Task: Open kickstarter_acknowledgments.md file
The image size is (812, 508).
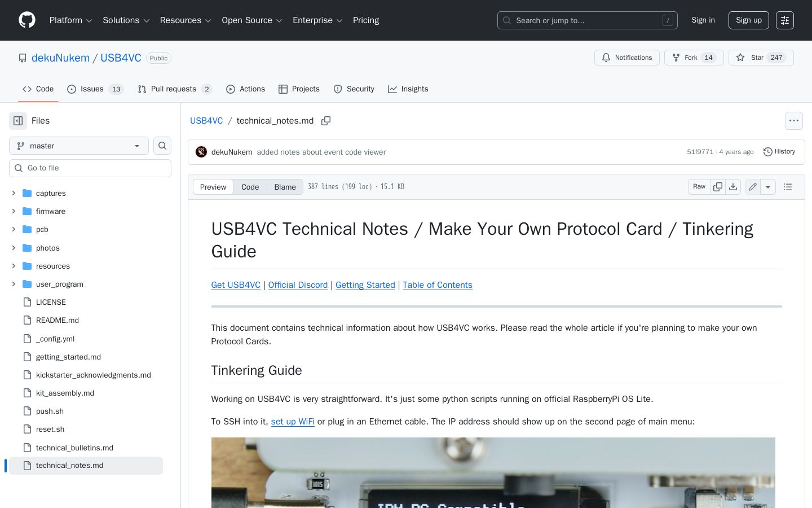Action: coord(94,375)
